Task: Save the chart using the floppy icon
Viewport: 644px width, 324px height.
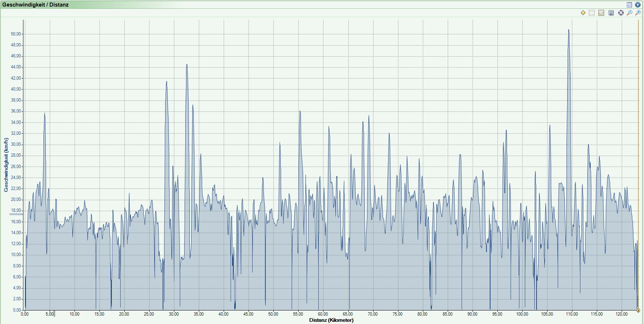Action: click(611, 13)
